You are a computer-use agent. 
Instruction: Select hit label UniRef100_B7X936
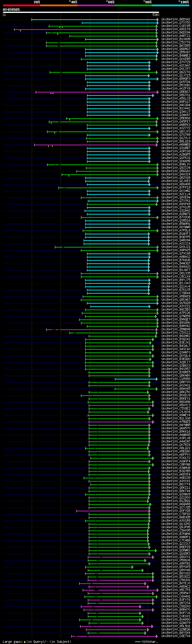pos(176,217)
